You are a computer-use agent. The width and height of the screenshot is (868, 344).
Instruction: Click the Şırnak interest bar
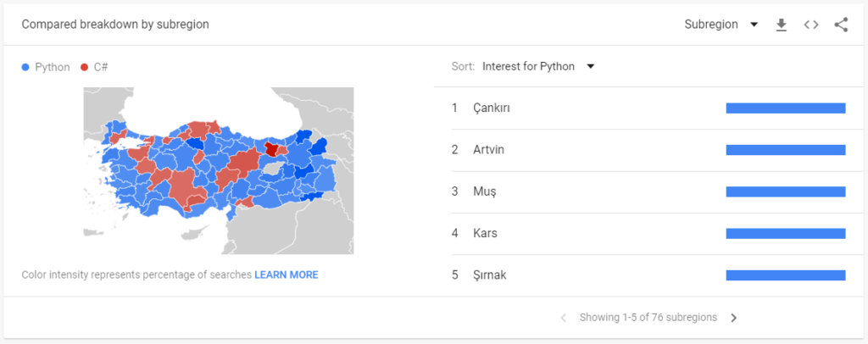click(786, 275)
